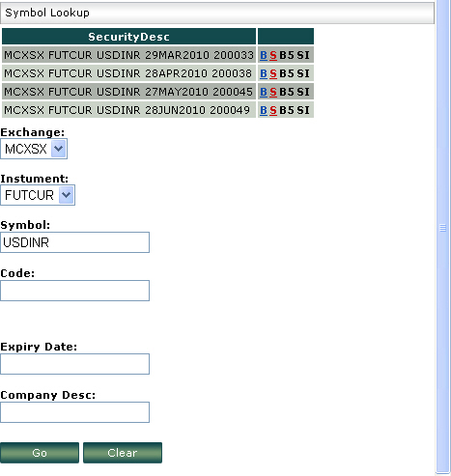Open the Instrument dropdown showing FUTCUR
The width and height of the screenshot is (451, 476).
38,195
